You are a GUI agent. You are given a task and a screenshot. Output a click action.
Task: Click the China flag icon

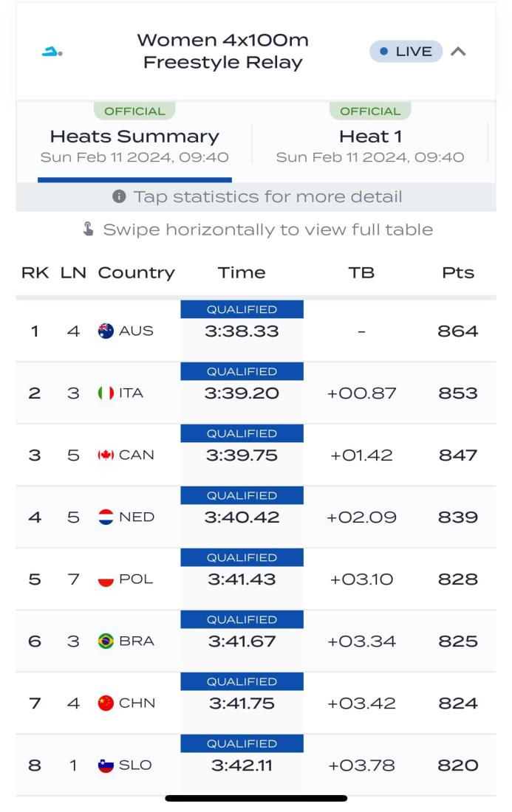[x=106, y=703]
